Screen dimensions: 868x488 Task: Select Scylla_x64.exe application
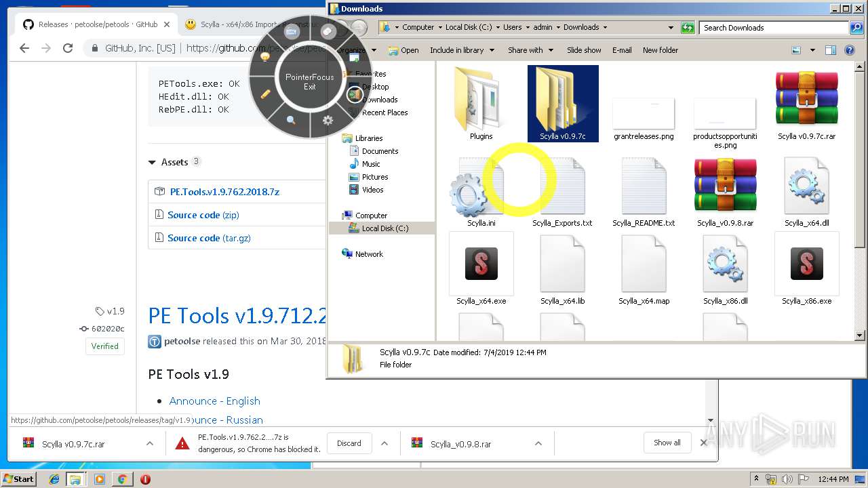(x=481, y=269)
